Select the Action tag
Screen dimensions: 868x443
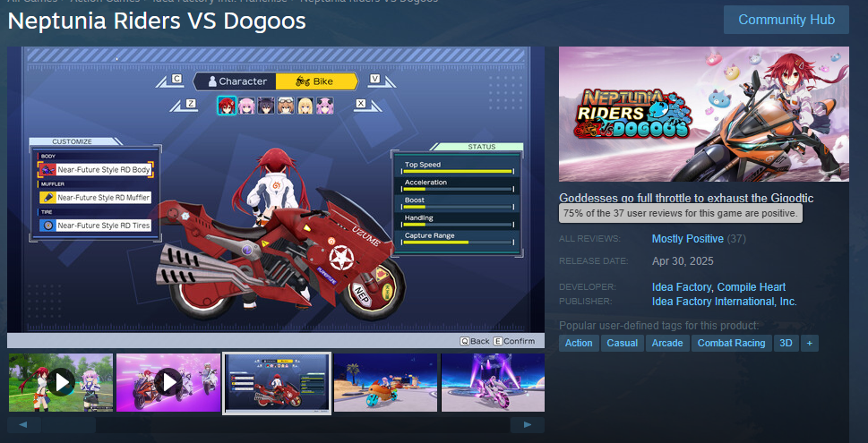click(579, 343)
